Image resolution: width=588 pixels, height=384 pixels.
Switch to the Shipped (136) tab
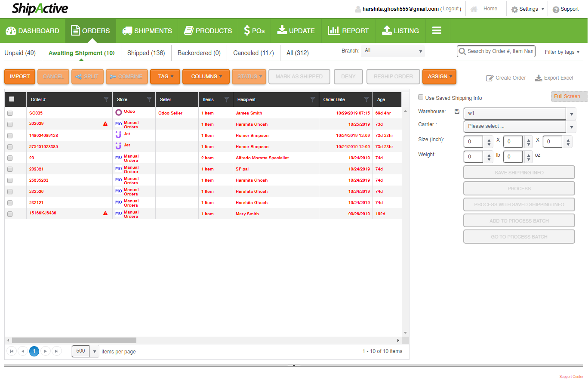146,53
